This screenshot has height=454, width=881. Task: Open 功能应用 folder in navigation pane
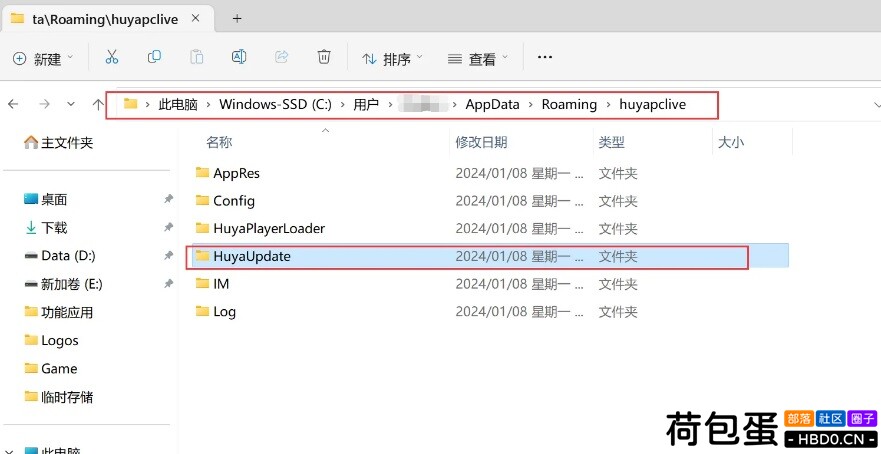[x=58, y=312]
